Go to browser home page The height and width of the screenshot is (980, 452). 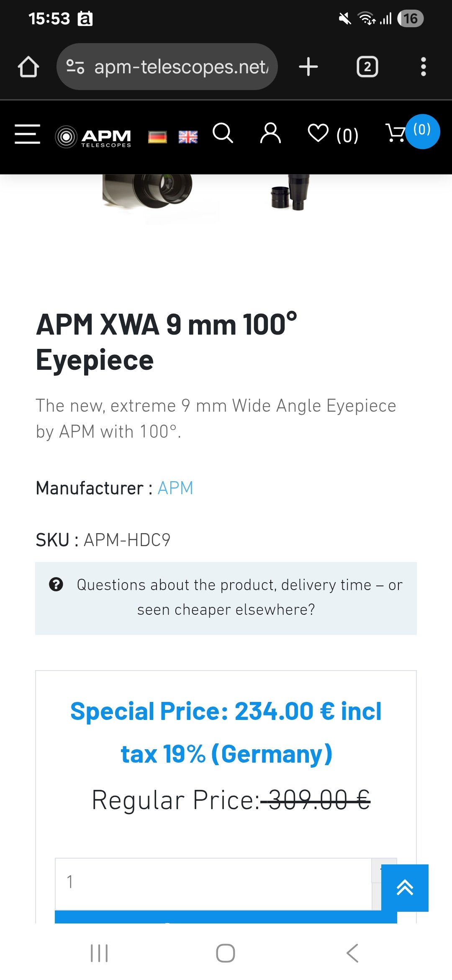[28, 67]
